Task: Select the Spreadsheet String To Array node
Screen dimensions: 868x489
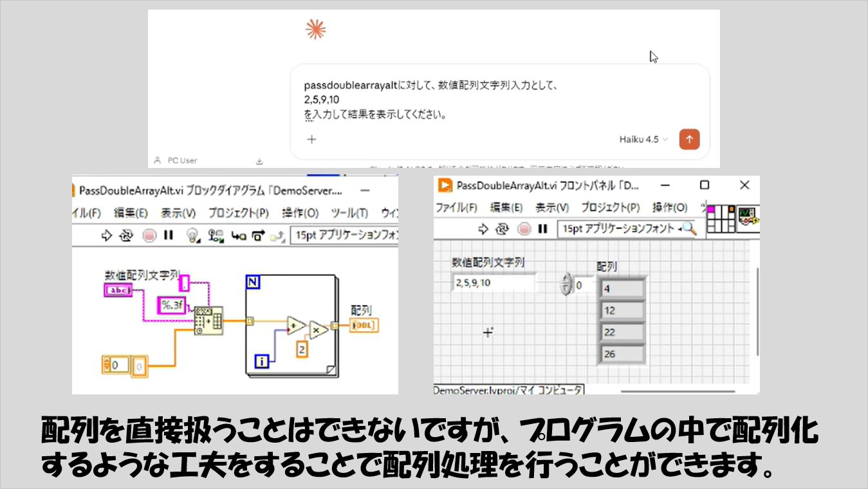Action: (208, 320)
